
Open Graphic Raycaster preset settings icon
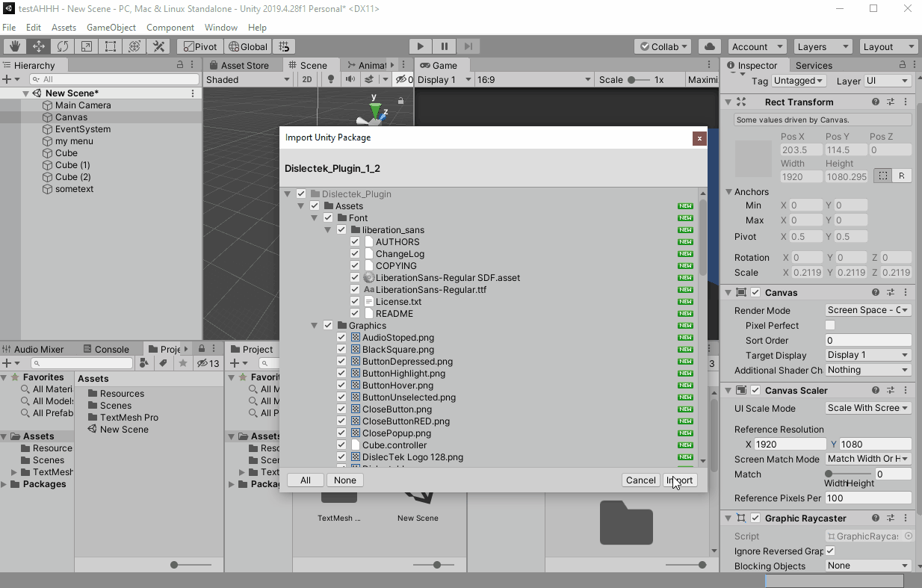coord(891,519)
